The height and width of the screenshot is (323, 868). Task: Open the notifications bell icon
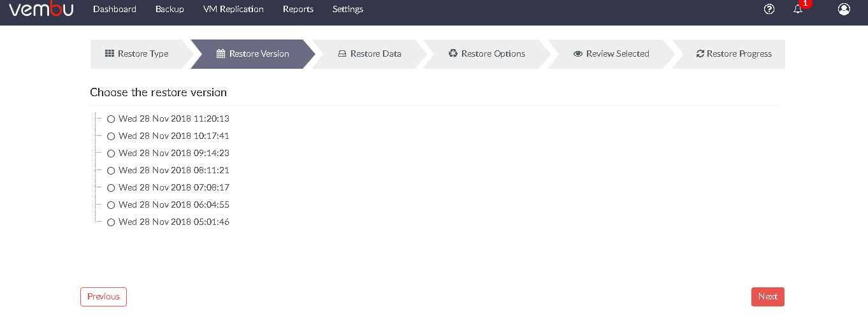(798, 9)
